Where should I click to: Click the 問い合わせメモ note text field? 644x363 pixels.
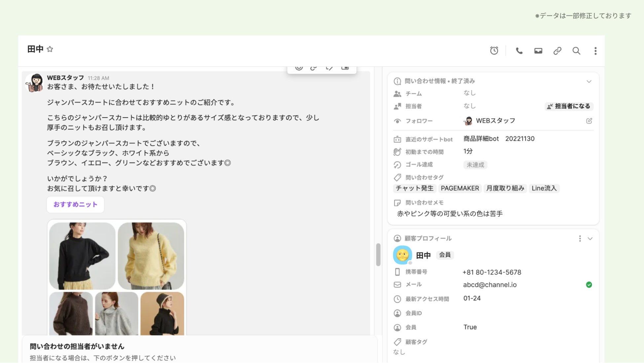pos(449,214)
